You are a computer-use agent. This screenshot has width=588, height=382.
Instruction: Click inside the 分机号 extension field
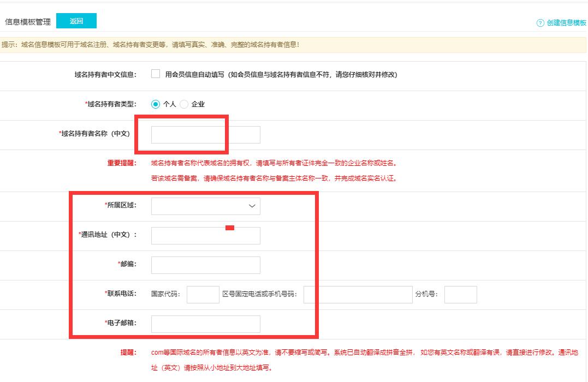460,294
